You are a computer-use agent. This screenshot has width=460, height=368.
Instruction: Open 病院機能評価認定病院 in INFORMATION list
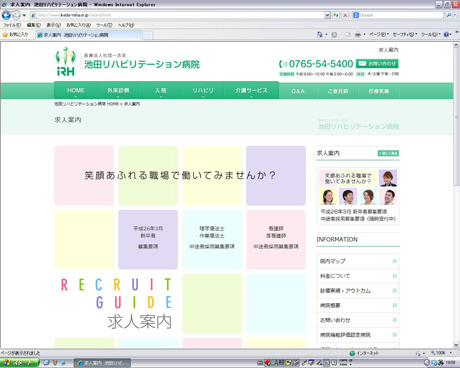click(358, 335)
